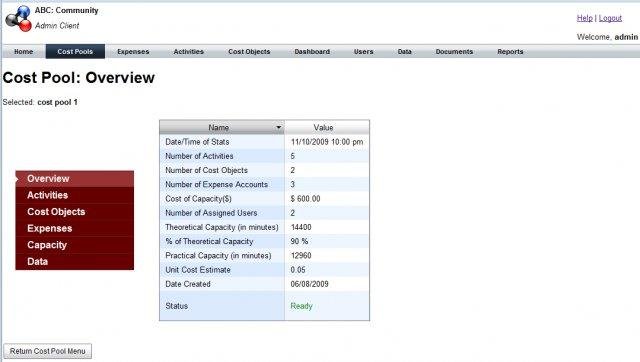This screenshot has width=640, height=362.
Task: Select the Cost Pools tab
Action: 75,51
